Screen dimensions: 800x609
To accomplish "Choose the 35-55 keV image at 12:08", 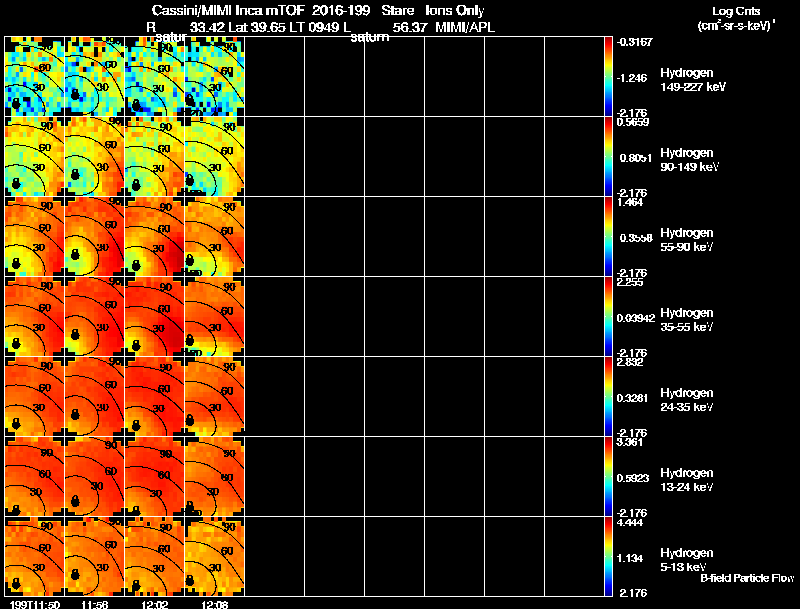I will tap(215, 317).
